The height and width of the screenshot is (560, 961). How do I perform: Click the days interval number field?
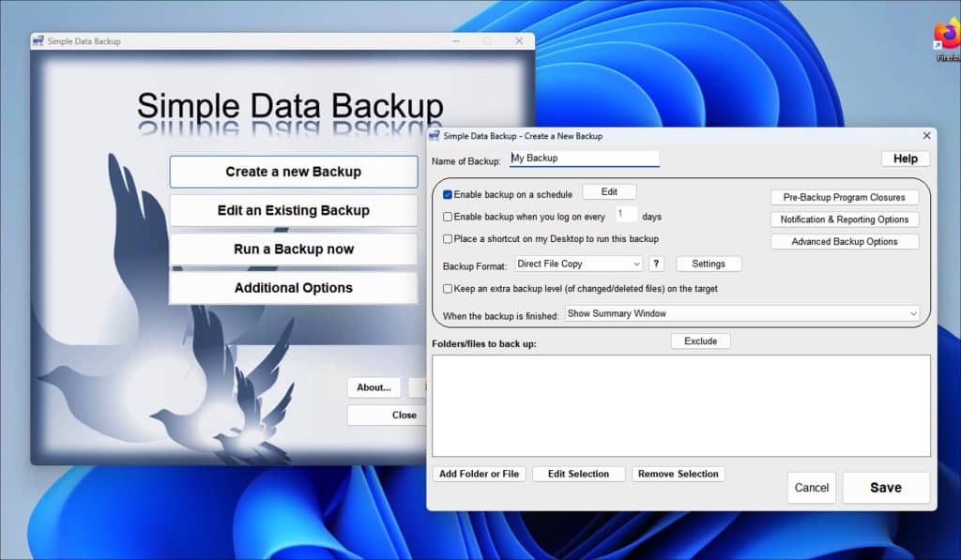(x=626, y=215)
